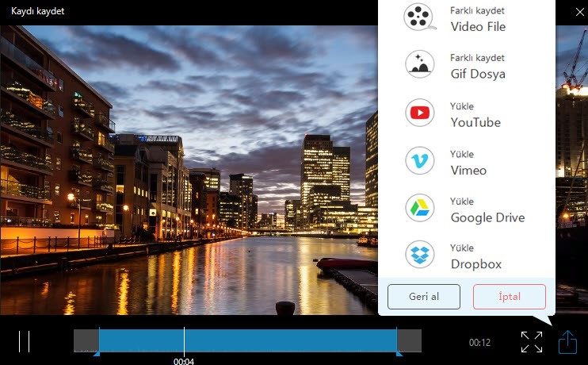The width and height of the screenshot is (588, 365).
Task: Click the right trim handle on timeline
Action: click(x=399, y=353)
